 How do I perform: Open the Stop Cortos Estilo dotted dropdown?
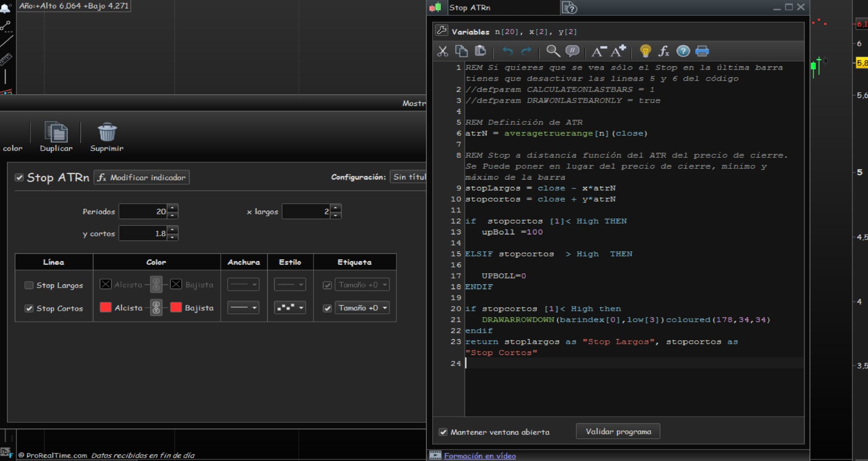290,308
